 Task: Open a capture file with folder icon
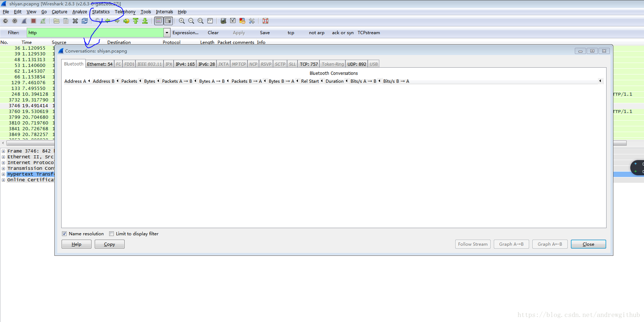[57, 21]
